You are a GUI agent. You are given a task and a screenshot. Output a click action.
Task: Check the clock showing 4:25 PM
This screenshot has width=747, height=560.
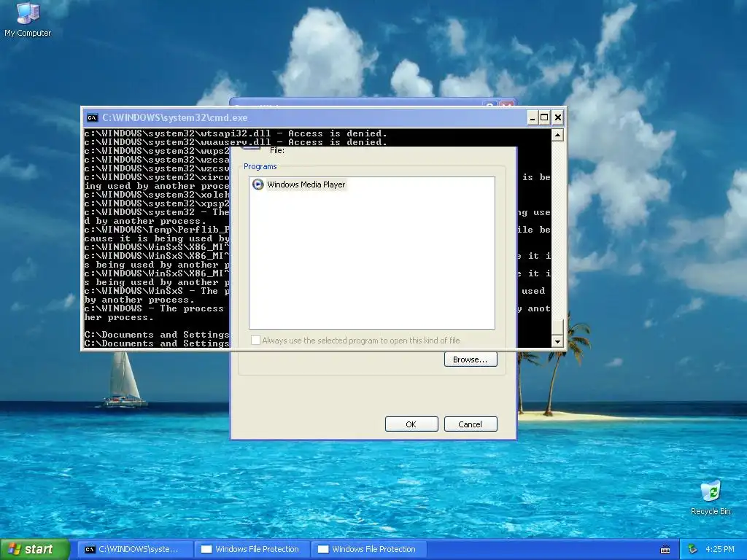(x=720, y=549)
